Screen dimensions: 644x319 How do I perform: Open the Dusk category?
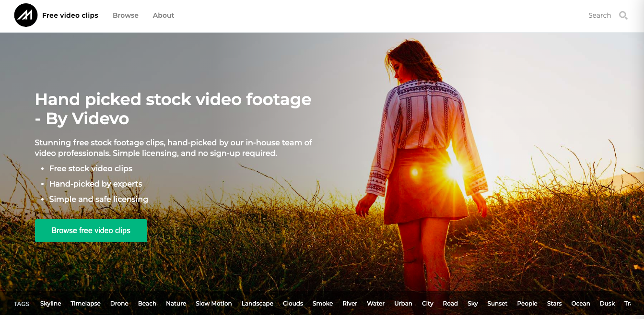[x=607, y=303]
